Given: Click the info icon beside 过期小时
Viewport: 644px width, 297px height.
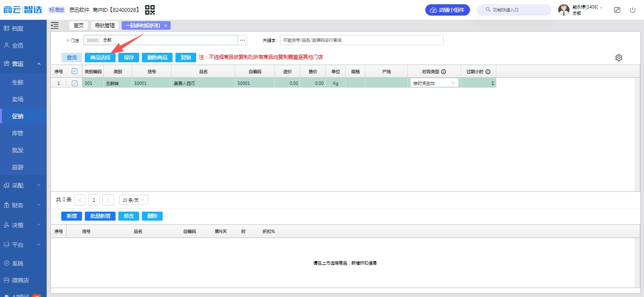Looking at the screenshot, I should (488, 72).
